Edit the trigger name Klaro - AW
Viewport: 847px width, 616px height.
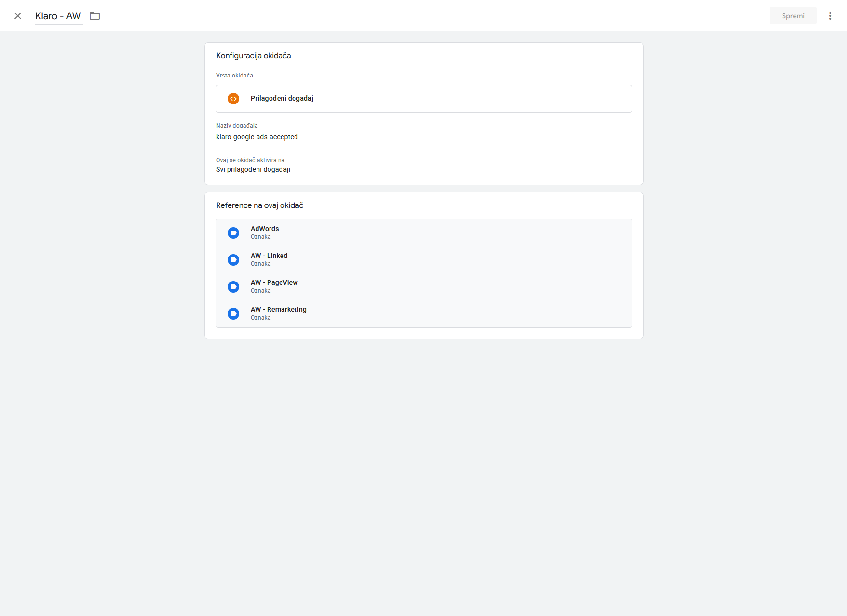[x=58, y=16]
